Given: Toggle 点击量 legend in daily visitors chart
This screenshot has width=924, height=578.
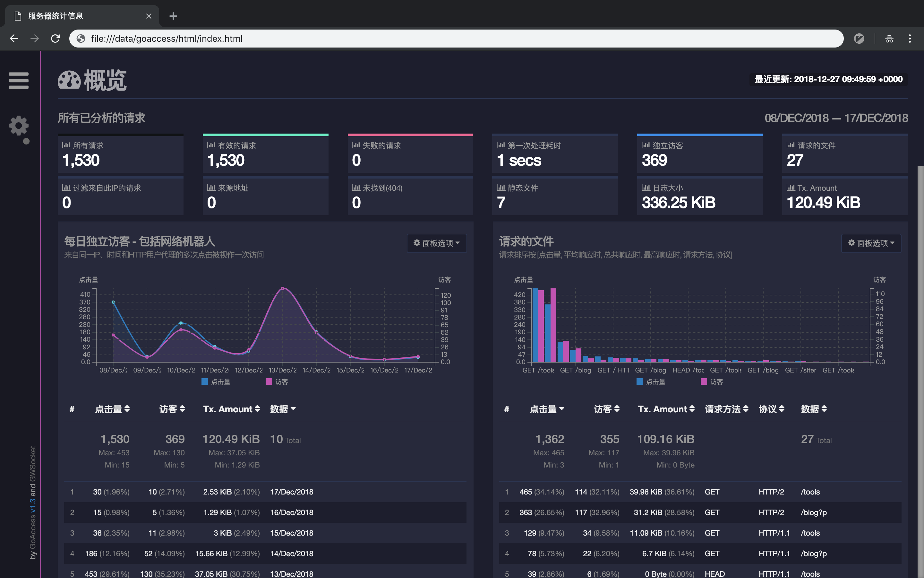Looking at the screenshot, I should 216,381.
